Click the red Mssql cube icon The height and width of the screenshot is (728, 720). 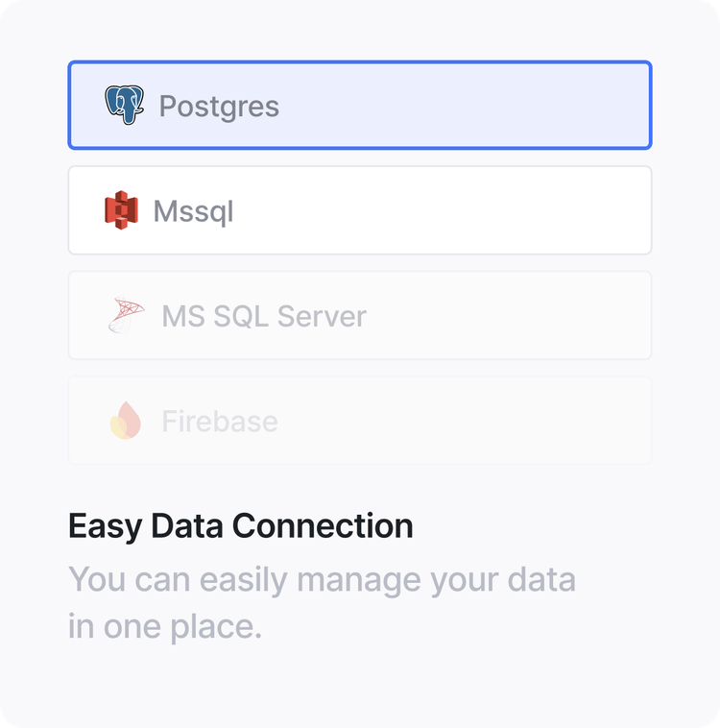(121, 210)
